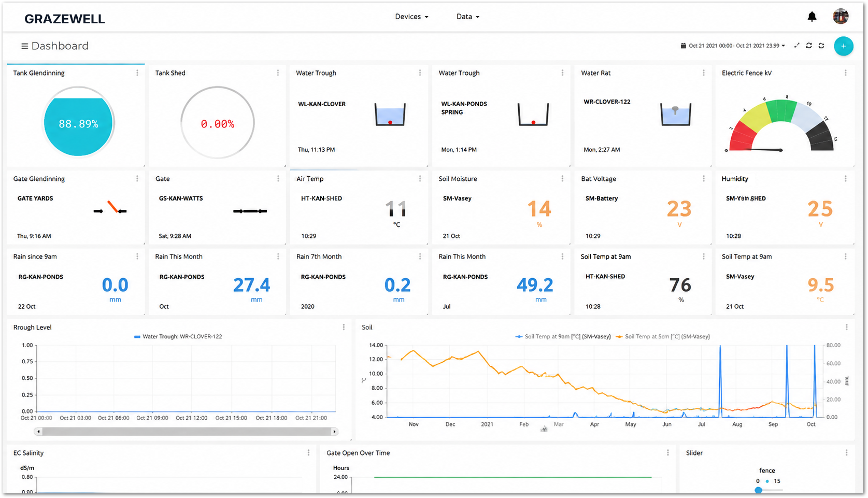Click the chart scrollbar right arrow
This screenshot has height=498, width=868.
(335, 431)
